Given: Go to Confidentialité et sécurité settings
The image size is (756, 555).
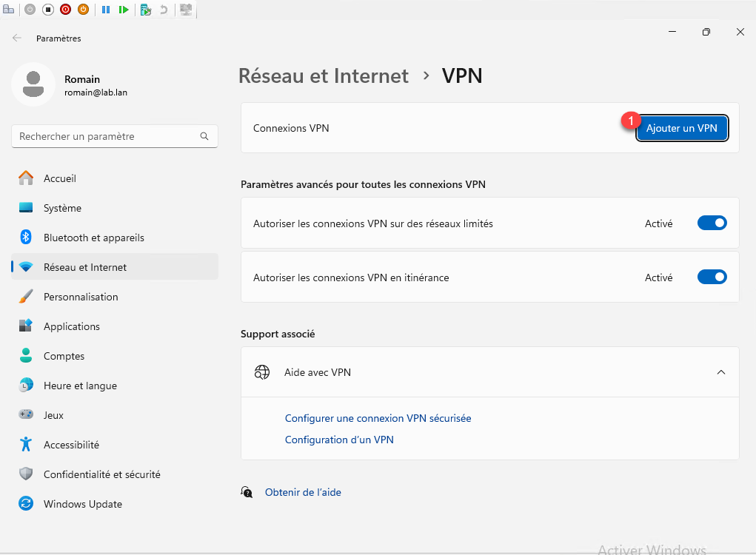Looking at the screenshot, I should [x=101, y=474].
